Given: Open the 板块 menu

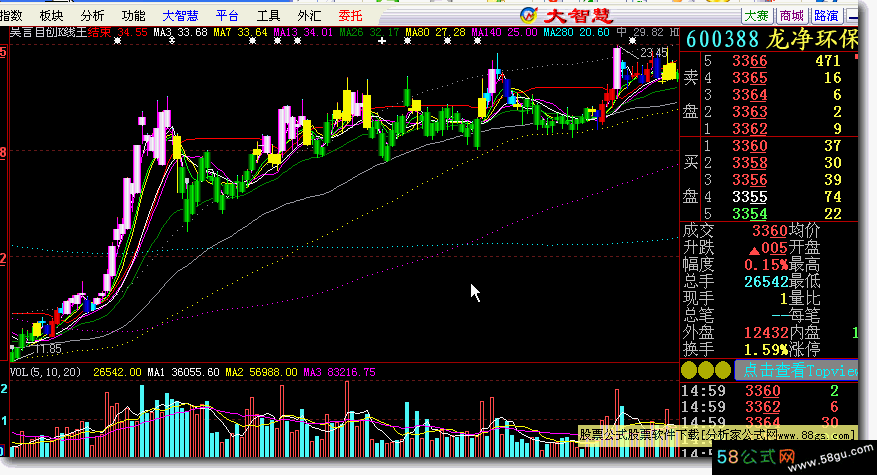Looking at the screenshot, I should click(51, 16).
